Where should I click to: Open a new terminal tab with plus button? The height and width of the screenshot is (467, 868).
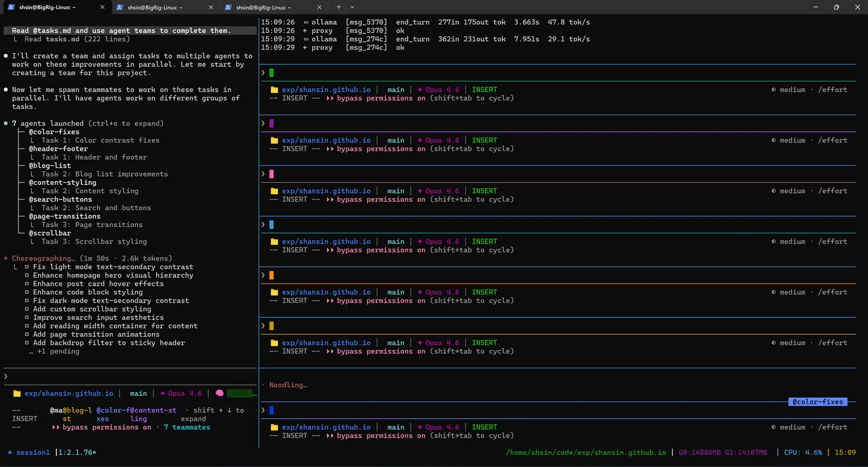[x=339, y=7]
